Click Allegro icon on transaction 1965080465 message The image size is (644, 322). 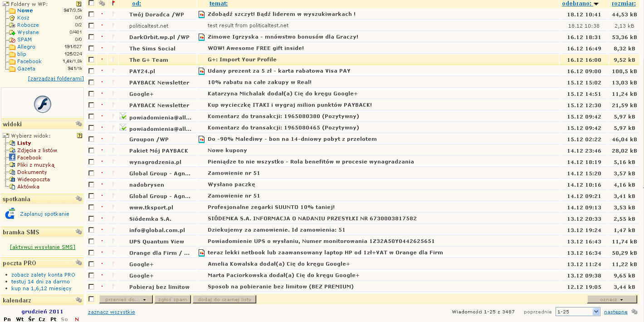tap(123, 128)
